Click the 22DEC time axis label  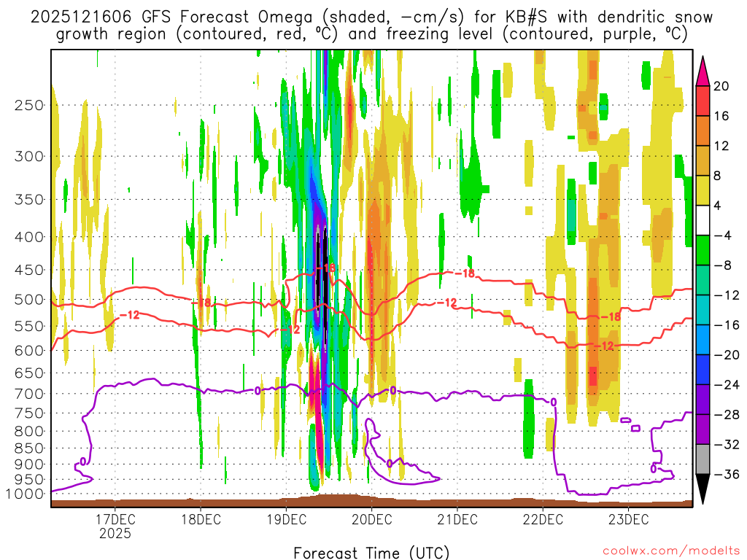[x=543, y=519]
